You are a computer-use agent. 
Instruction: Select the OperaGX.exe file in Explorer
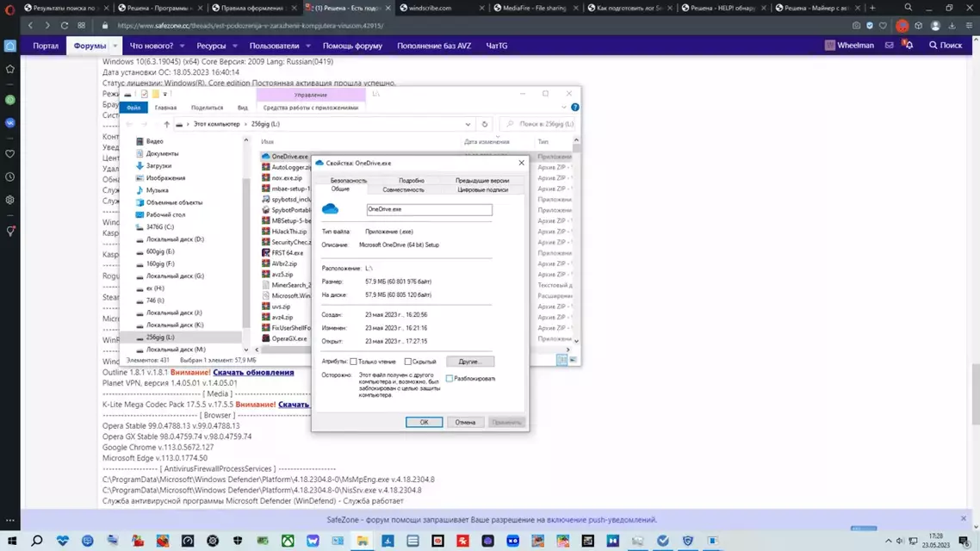(x=288, y=338)
